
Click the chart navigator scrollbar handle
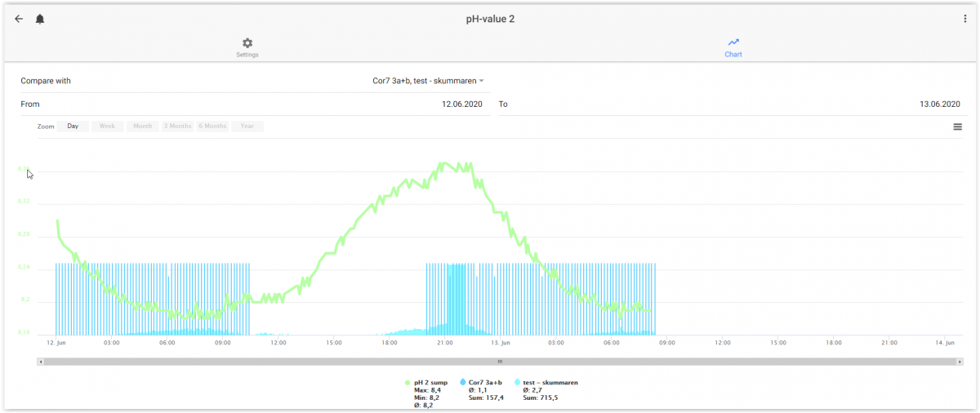pyautogui.click(x=500, y=361)
